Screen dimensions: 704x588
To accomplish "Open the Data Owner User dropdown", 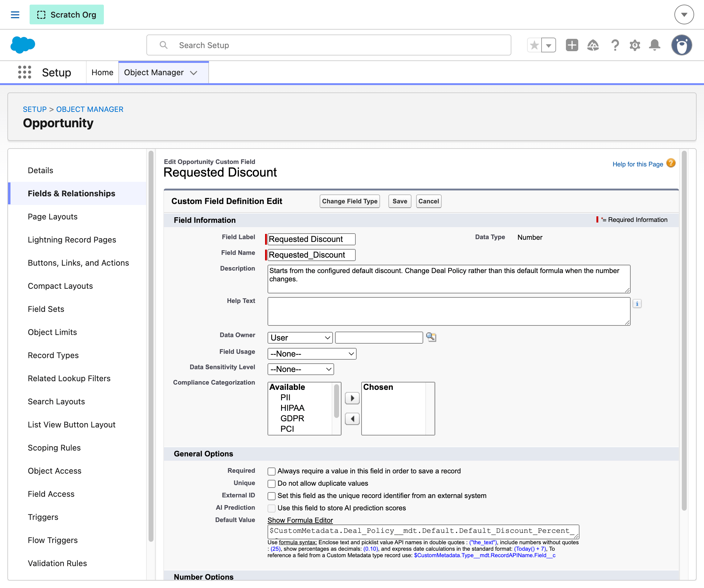I will coord(300,337).
